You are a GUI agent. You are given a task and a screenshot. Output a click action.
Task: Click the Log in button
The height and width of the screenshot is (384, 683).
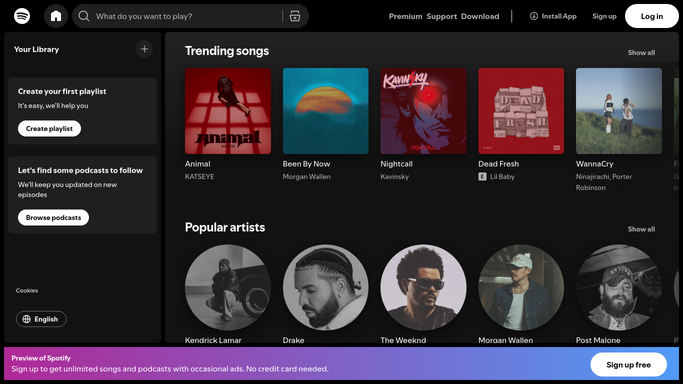652,16
